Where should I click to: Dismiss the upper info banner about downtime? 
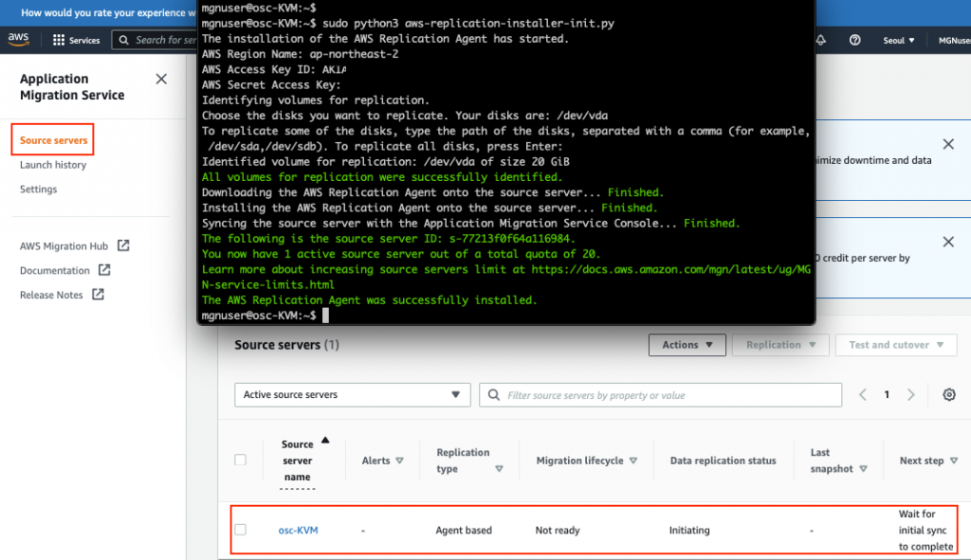pos(948,144)
